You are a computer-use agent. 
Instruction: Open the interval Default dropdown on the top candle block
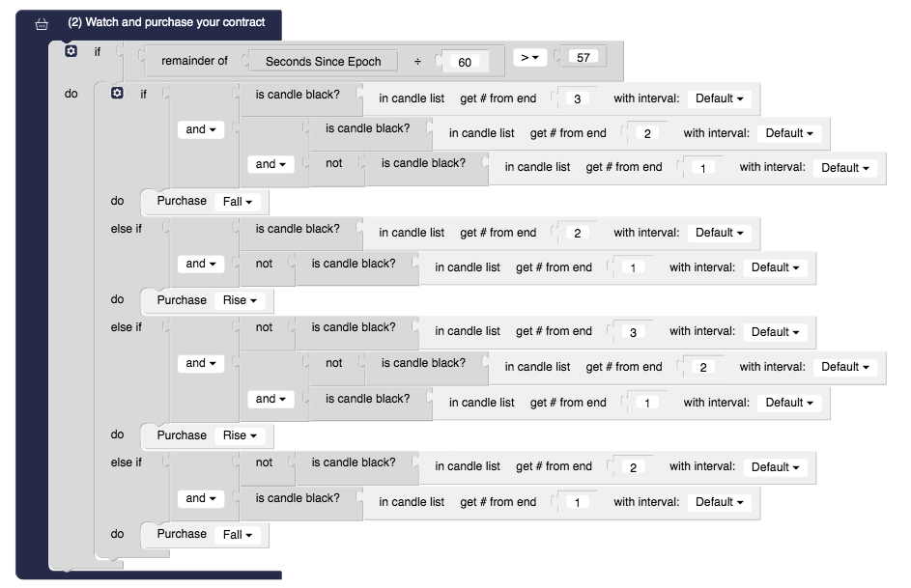click(x=718, y=98)
